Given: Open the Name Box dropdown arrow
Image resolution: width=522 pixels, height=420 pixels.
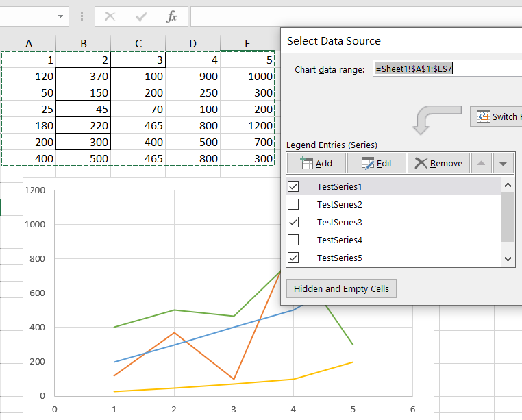Looking at the screenshot, I should [62, 16].
